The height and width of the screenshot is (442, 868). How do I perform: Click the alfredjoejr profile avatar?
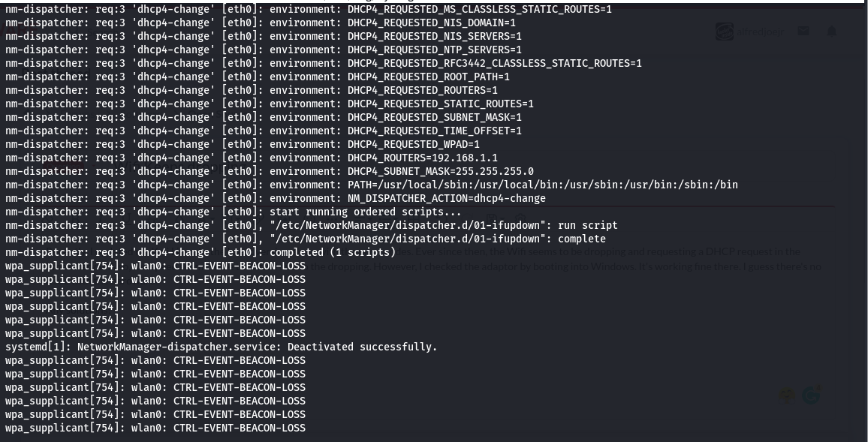724,32
